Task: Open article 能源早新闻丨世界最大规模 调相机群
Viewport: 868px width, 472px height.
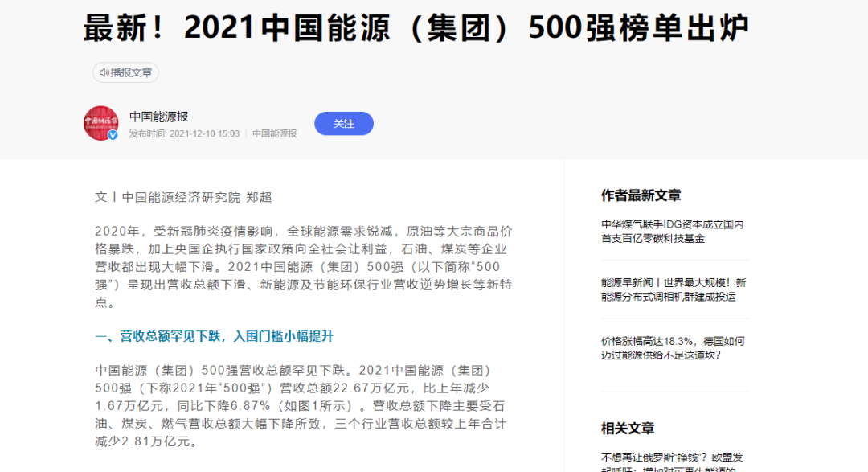Action: point(674,289)
